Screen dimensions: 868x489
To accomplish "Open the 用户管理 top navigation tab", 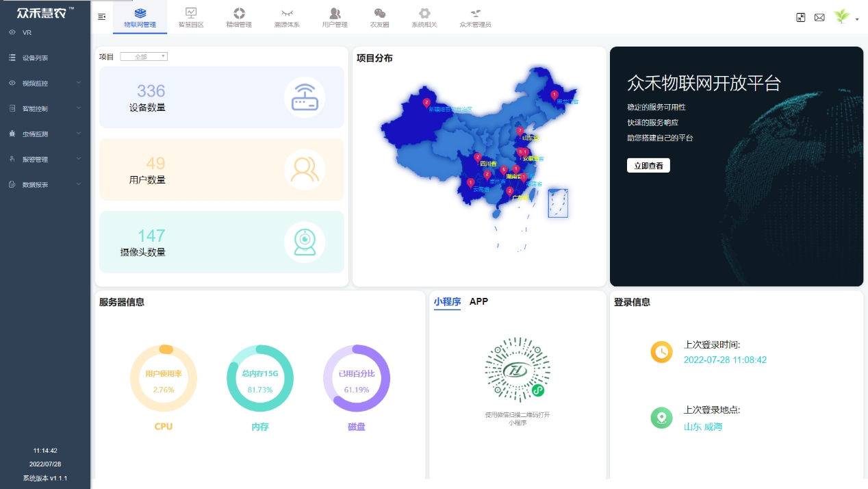I will [335, 17].
